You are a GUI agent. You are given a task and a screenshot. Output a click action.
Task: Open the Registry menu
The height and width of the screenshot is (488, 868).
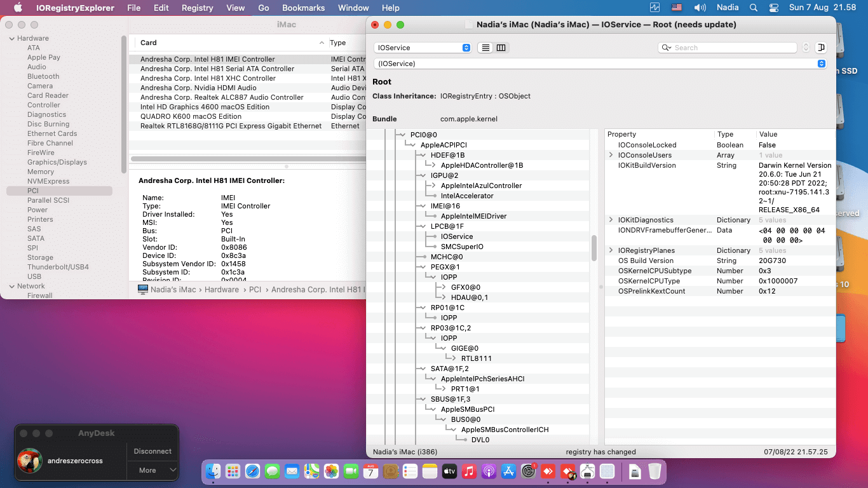point(198,8)
